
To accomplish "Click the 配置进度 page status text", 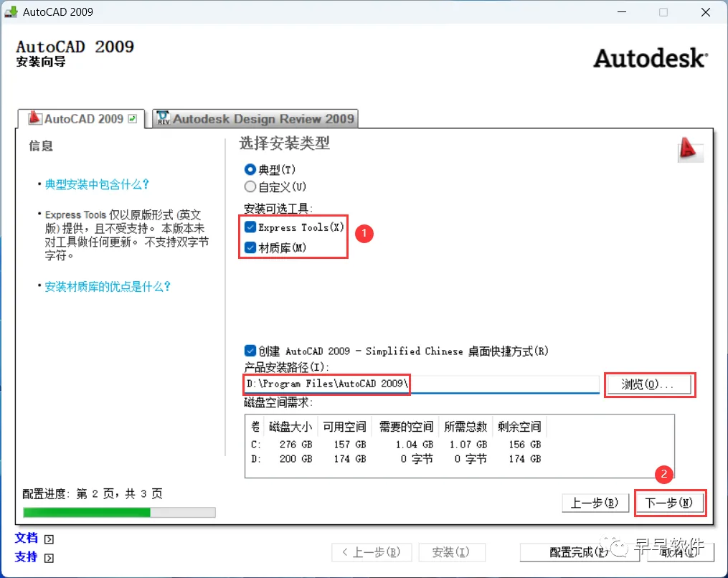I will 93,493.
